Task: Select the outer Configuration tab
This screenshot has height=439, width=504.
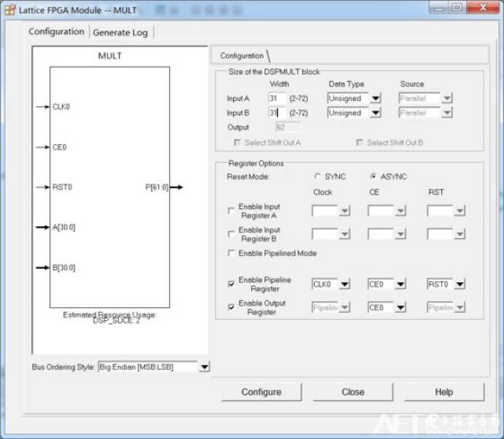Action: click(x=56, y=32)
